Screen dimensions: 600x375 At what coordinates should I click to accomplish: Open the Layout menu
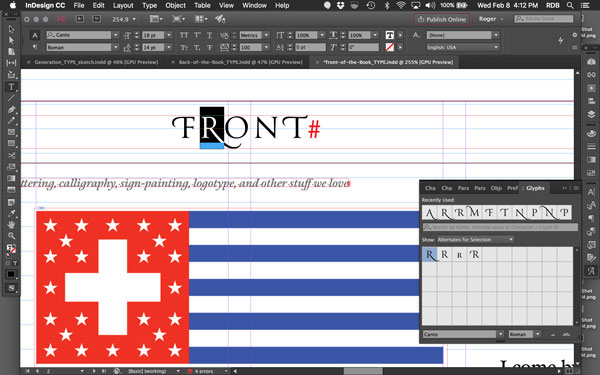click(123, 5)
